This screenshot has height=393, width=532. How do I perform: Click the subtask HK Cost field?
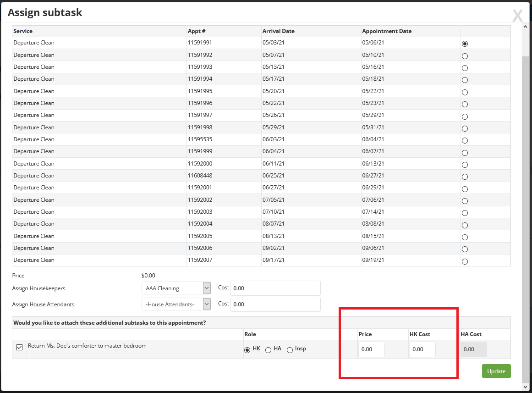[422, 349]
